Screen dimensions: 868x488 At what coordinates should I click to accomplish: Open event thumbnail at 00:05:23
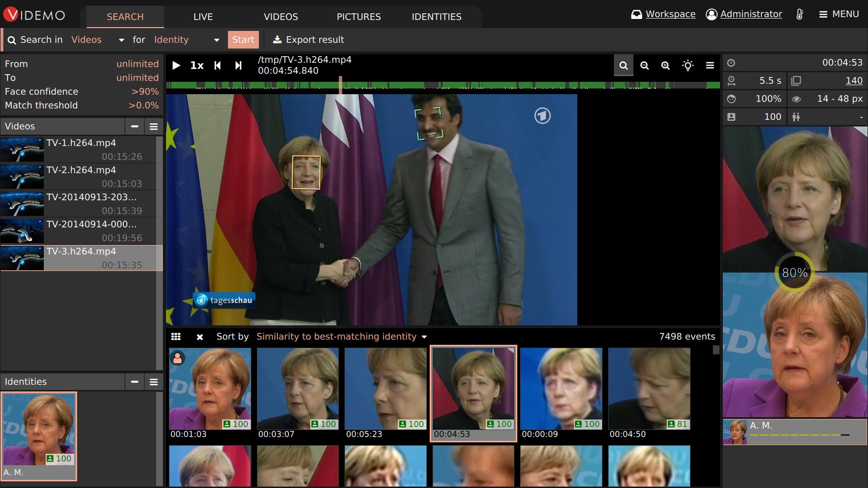coord(385,393)
